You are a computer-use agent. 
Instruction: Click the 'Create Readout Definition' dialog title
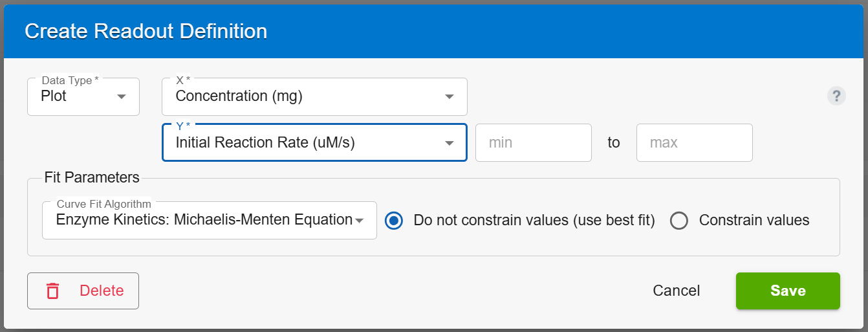146,31
